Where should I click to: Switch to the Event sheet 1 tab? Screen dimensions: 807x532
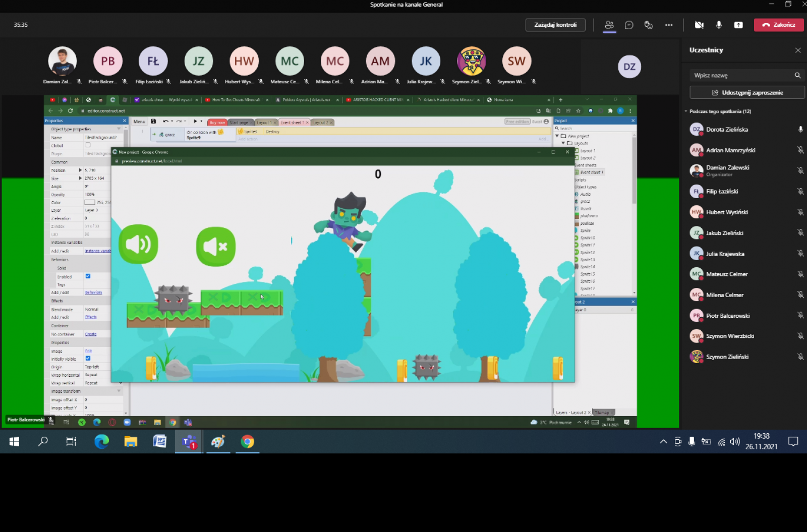tap(294, 123)
